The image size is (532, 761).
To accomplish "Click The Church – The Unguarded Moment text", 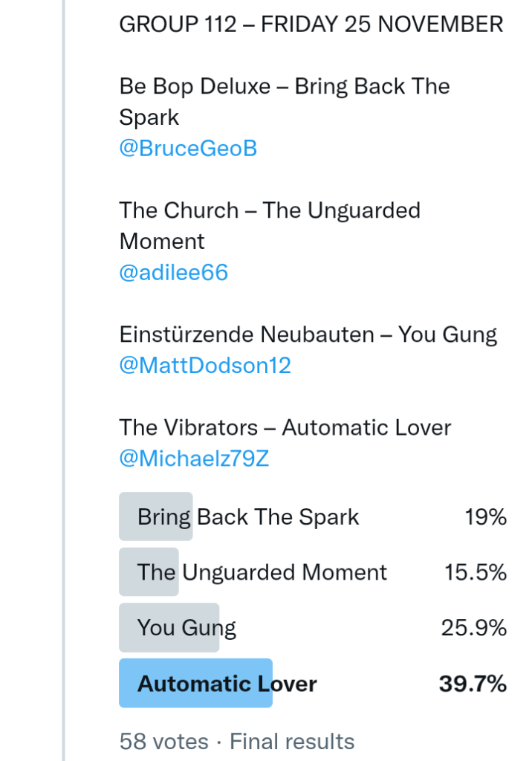I will click(270, 211).
